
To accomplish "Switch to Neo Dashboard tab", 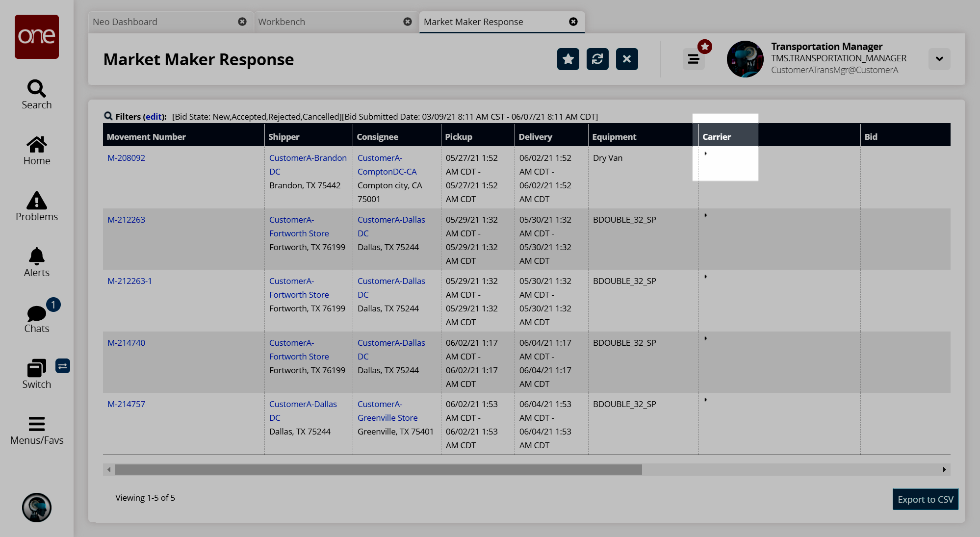I will pyautogui.click(x=125, y=22).
